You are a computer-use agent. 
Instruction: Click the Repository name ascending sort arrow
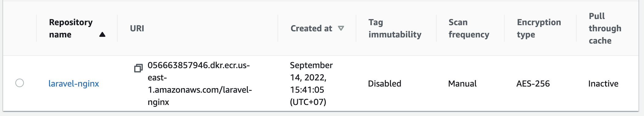pos(102,34)
